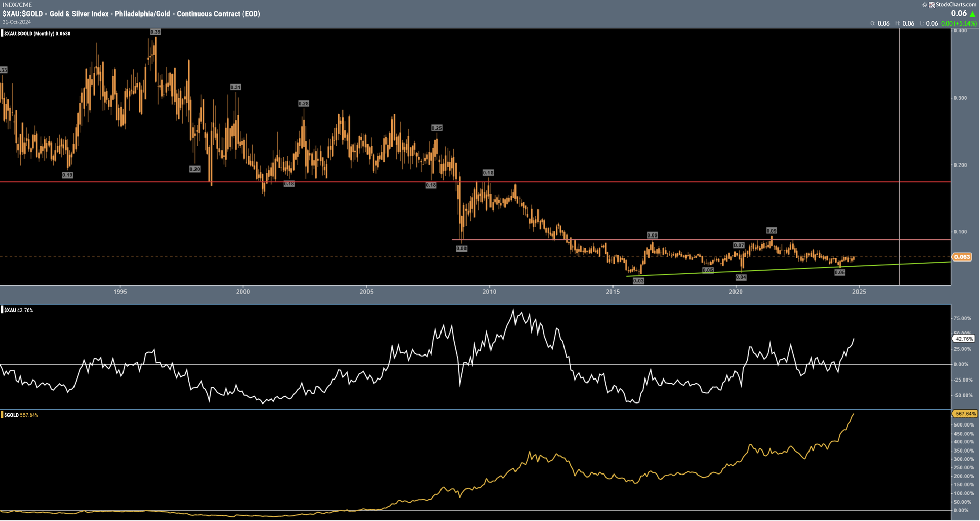Click the 1995 year label on time axis

click(x=120, y=292)
